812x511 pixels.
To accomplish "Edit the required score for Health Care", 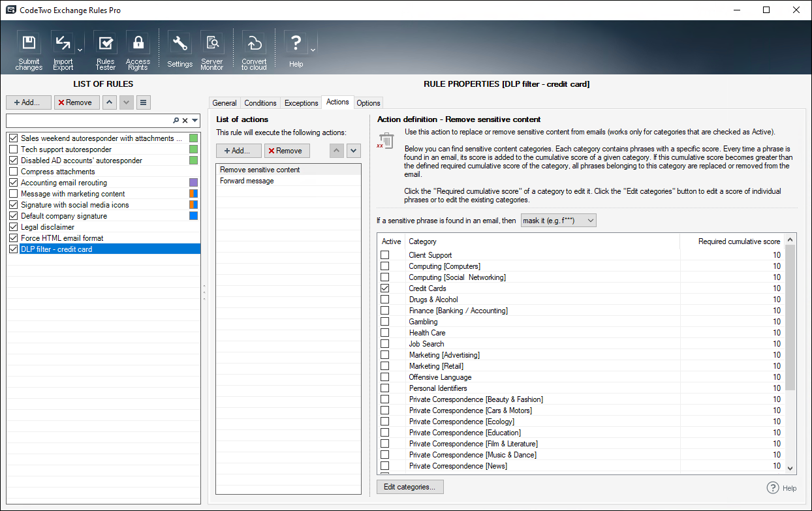I will (x=777, y=333).
